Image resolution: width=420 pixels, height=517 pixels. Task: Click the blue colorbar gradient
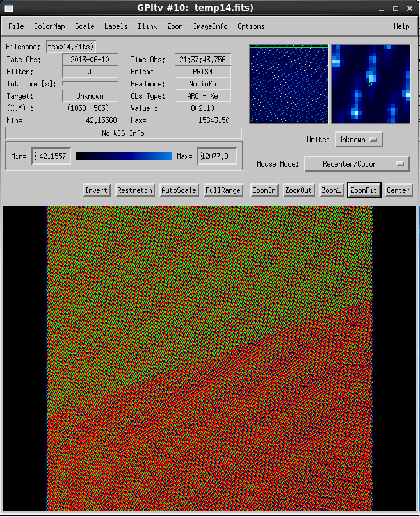(124, 156)
